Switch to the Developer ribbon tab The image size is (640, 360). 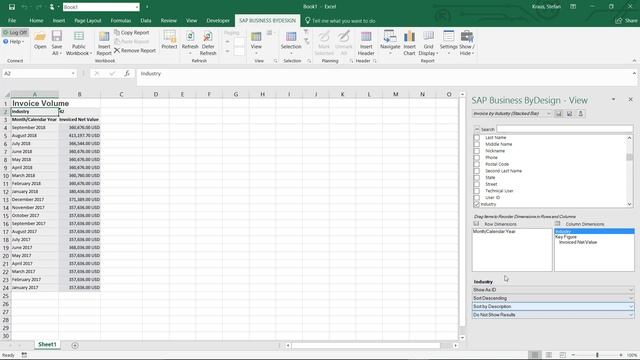pyautogui.click(x=218, y=20)
